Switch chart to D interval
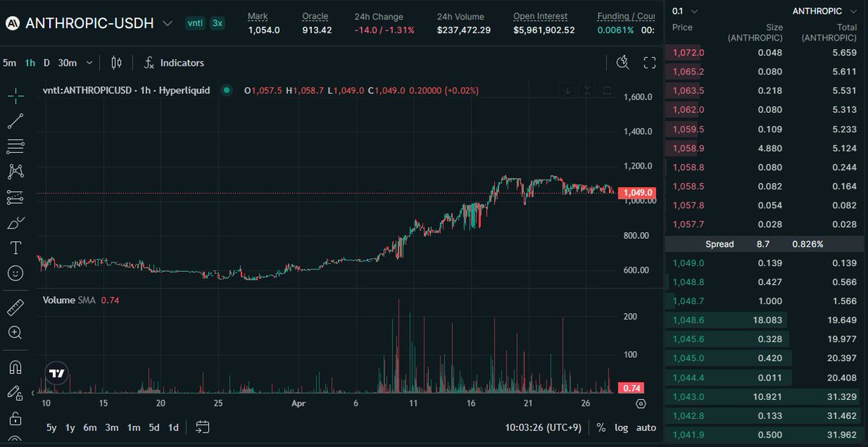Screen dimensions: 868x447 [46, 63]
